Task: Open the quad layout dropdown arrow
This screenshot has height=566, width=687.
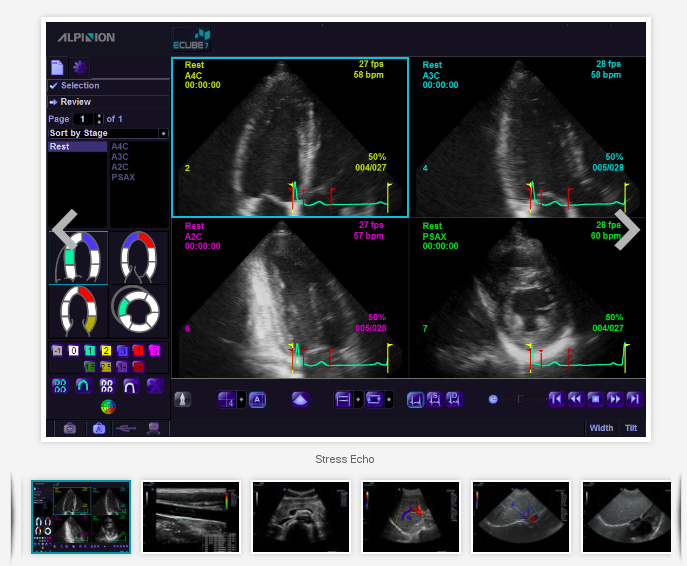Action: (241, 400)
